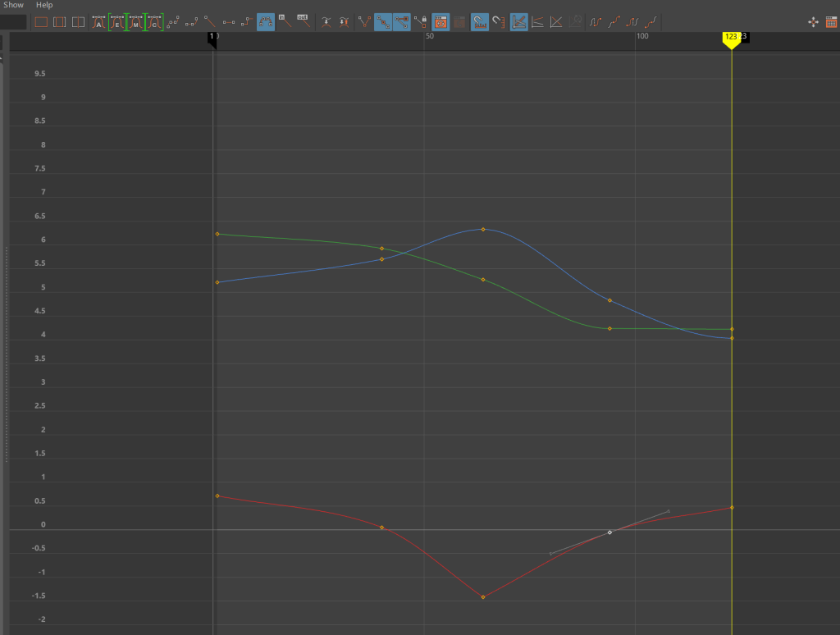Apply Auto tangents (A icon)
Image resolution: width=840 pixels, height=635 pixels.
(x=98, y=22)
